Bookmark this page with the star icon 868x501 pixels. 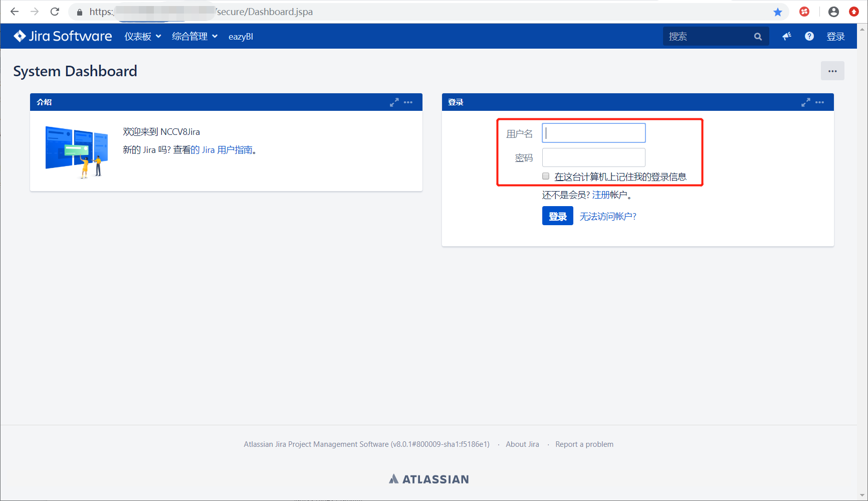point(778,12)
